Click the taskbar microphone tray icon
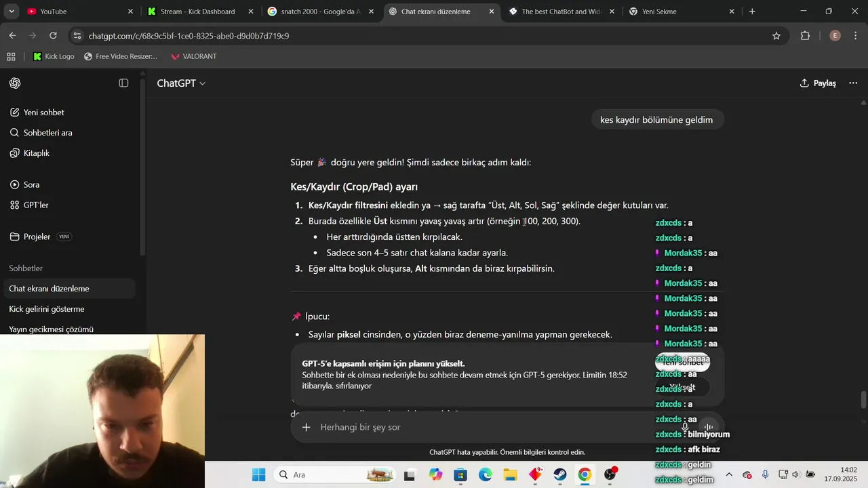The height and width of the screenshot is (488, 868). tap(766, 475)
